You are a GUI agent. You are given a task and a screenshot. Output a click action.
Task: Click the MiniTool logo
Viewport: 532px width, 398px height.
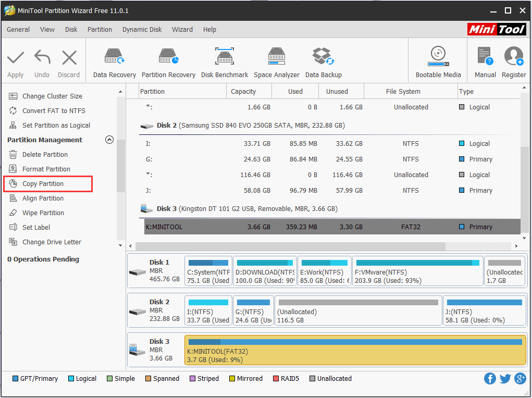497,29
